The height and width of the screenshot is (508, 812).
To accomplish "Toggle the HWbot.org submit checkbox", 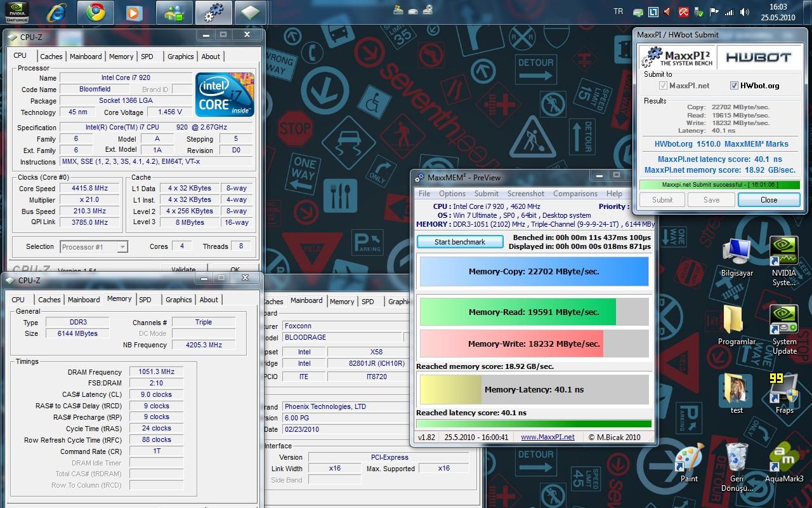I will tap(735, 86).
